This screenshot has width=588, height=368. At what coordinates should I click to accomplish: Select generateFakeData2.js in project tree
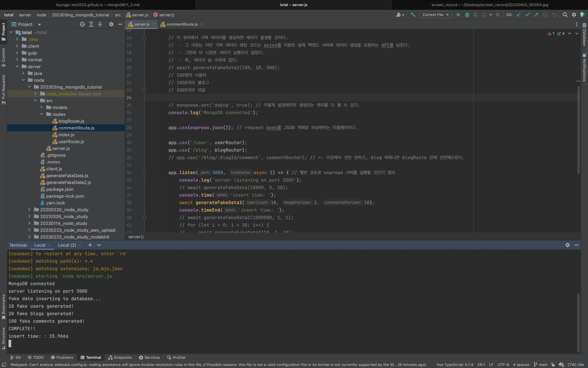(x=69, y=182)
